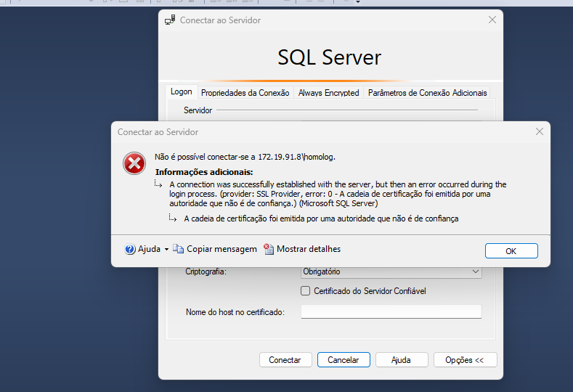Close the error message dialog with X
The image size is (573, 392).
tap(539, 132)
